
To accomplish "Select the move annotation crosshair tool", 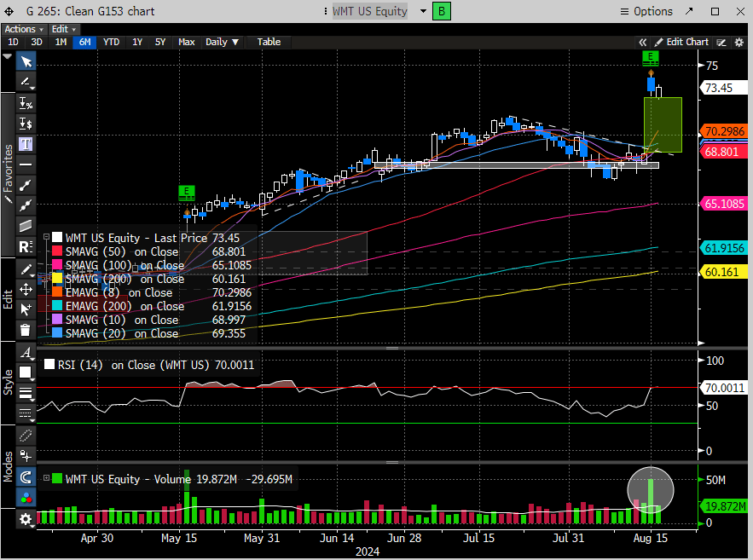I will [26, 289].
